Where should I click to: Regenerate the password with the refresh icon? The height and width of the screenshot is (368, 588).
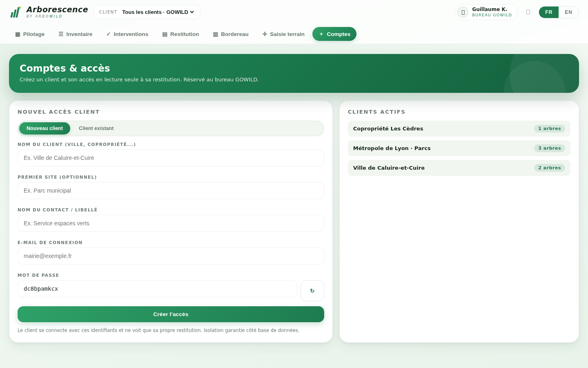pos(312,291)
